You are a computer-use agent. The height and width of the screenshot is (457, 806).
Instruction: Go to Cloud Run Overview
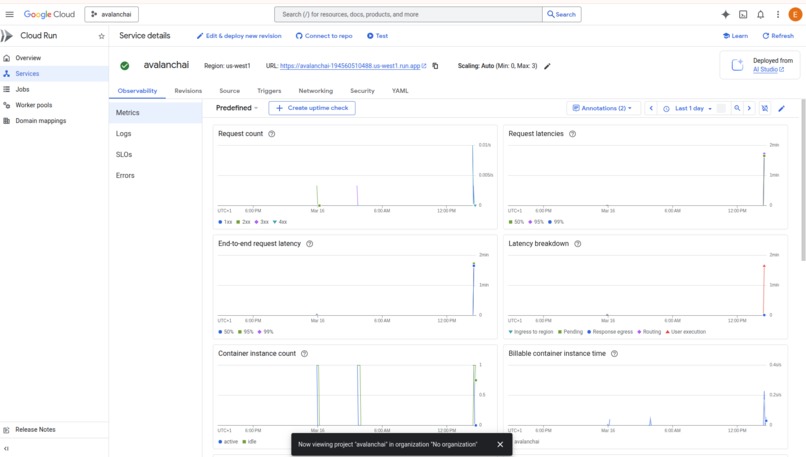pos(54,58)
